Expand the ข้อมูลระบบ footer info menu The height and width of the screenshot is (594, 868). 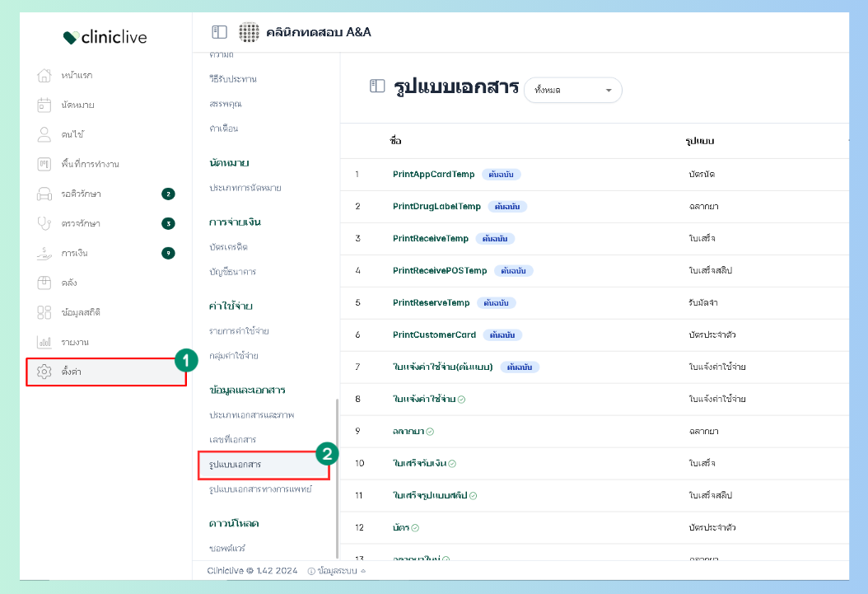(337, 570)
